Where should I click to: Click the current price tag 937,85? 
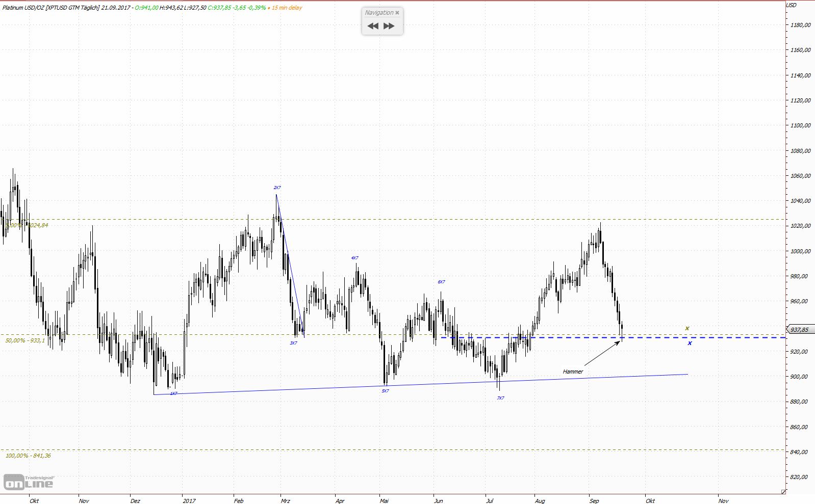(x=799, y=330)
